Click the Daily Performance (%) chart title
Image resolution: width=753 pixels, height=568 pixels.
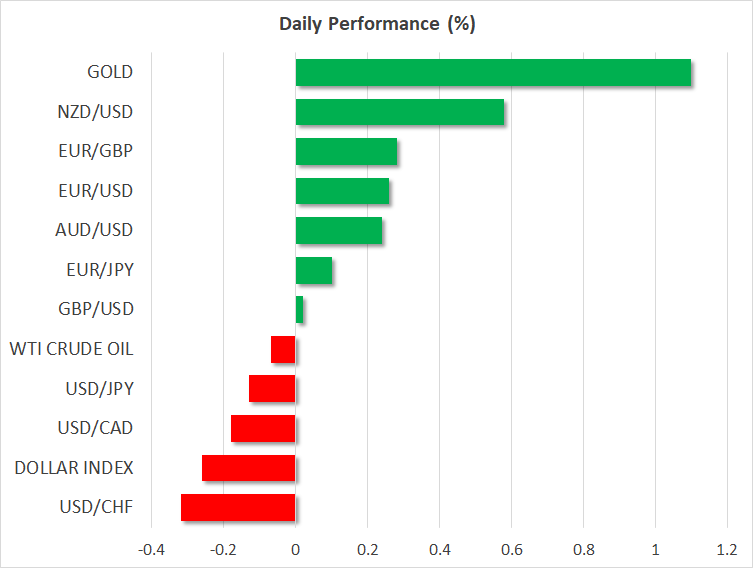376,25
